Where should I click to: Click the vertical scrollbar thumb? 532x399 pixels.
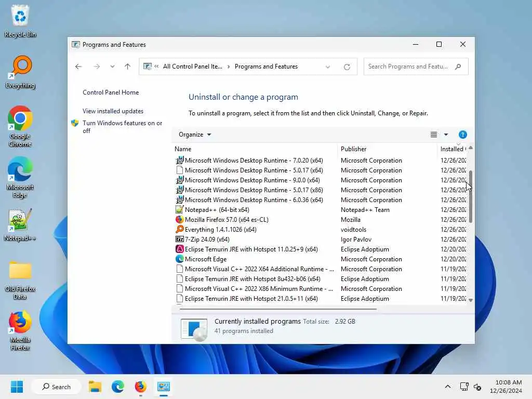[471, 196]
